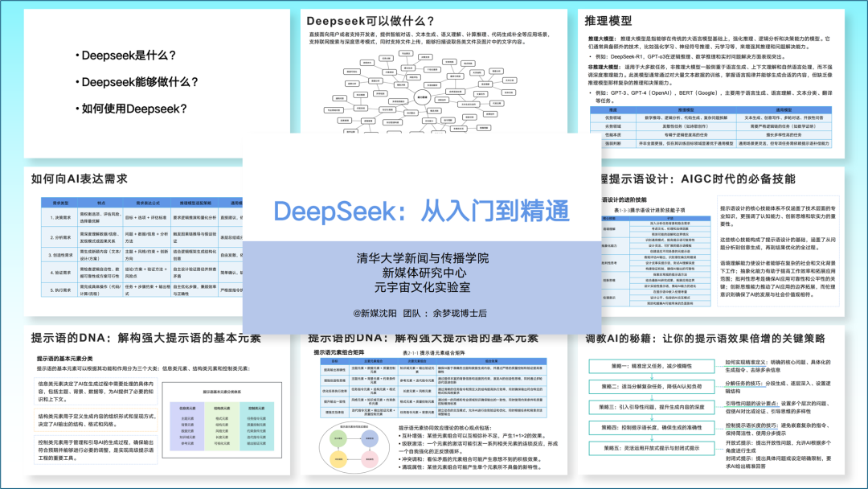The image size is (868, 489).
Task: Click the paragraph box starting '控制类元素用于管理'
Action: click(x=95, y=450)
